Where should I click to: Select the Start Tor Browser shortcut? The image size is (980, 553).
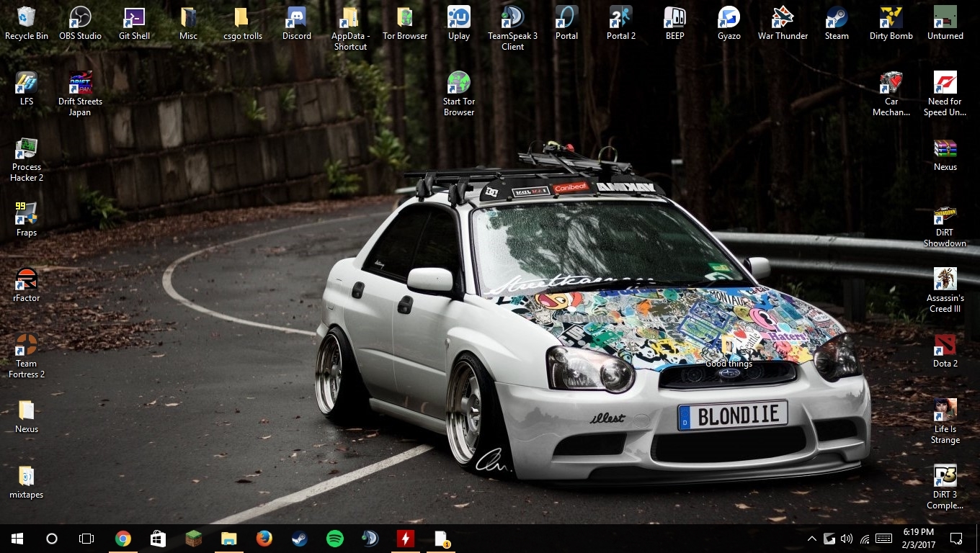click(459, 94)
